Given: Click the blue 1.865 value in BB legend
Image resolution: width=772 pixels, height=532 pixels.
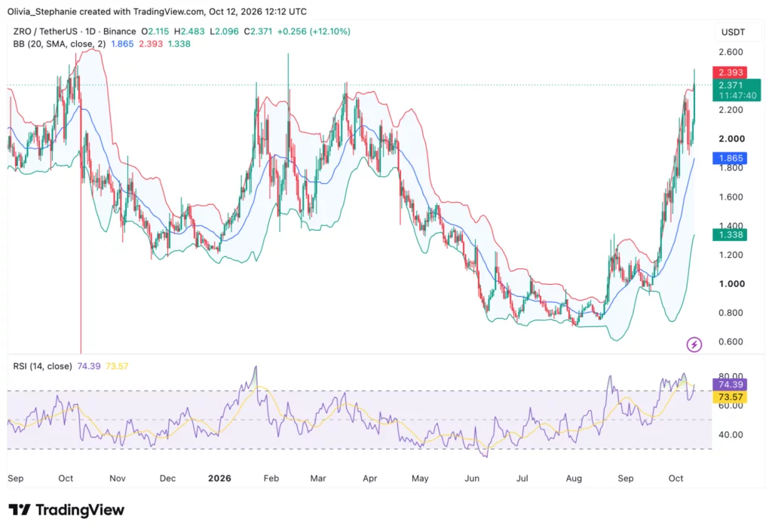Looking at the screenshot, I should point(122,44).
